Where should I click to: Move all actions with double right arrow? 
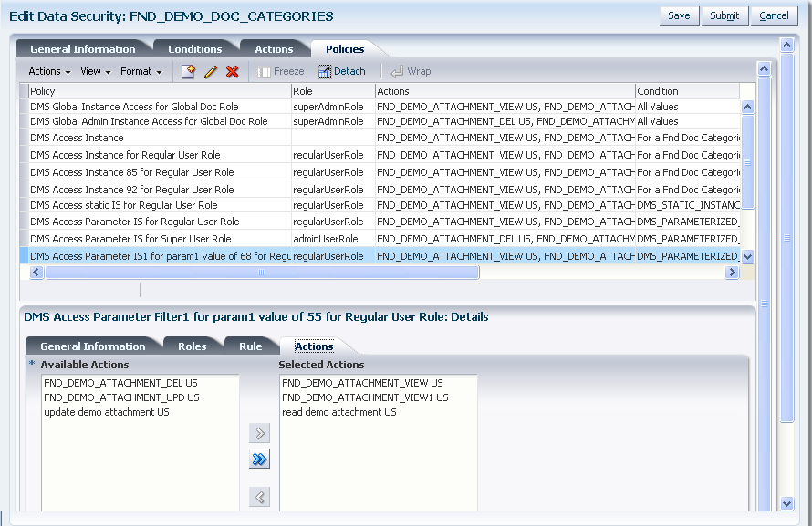tap(259, 459)
